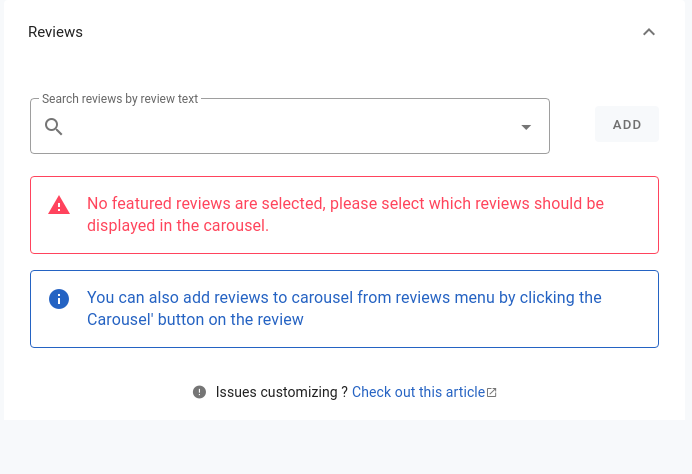Click 'displayed in the carousel.' warning line
This screenshot has width=692, height=474.
178,226
